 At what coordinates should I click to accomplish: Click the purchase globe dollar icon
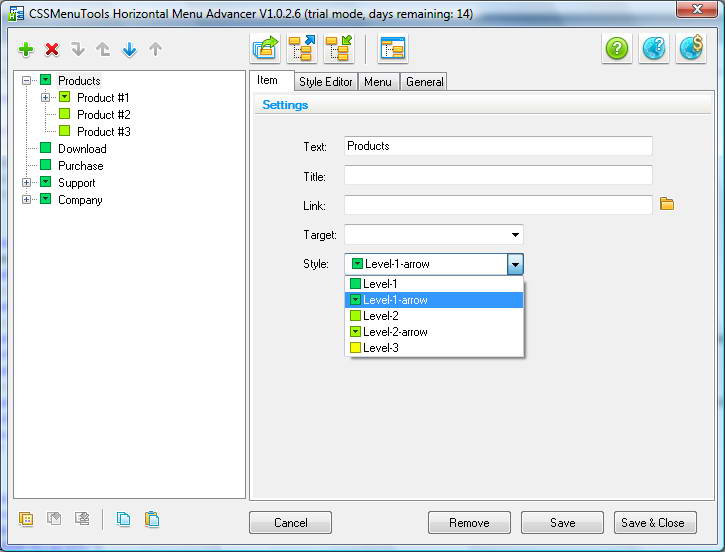[x=691, y=48]
